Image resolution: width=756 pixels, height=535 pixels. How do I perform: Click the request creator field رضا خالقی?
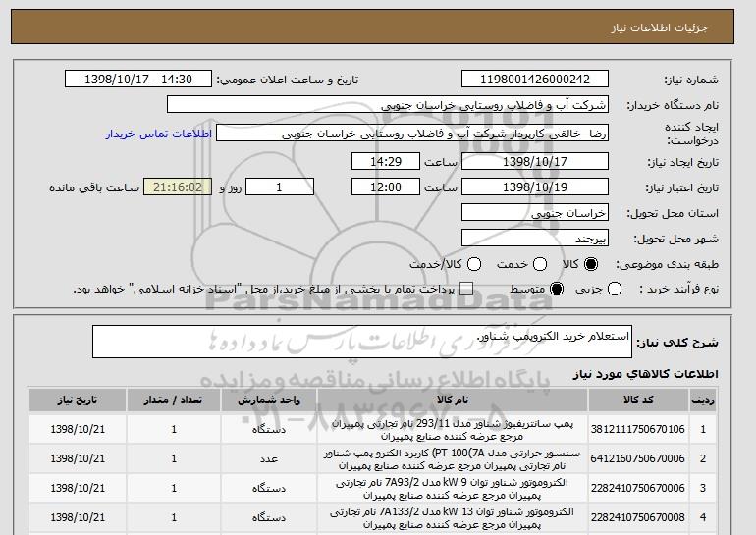click(x=412, y=134)
